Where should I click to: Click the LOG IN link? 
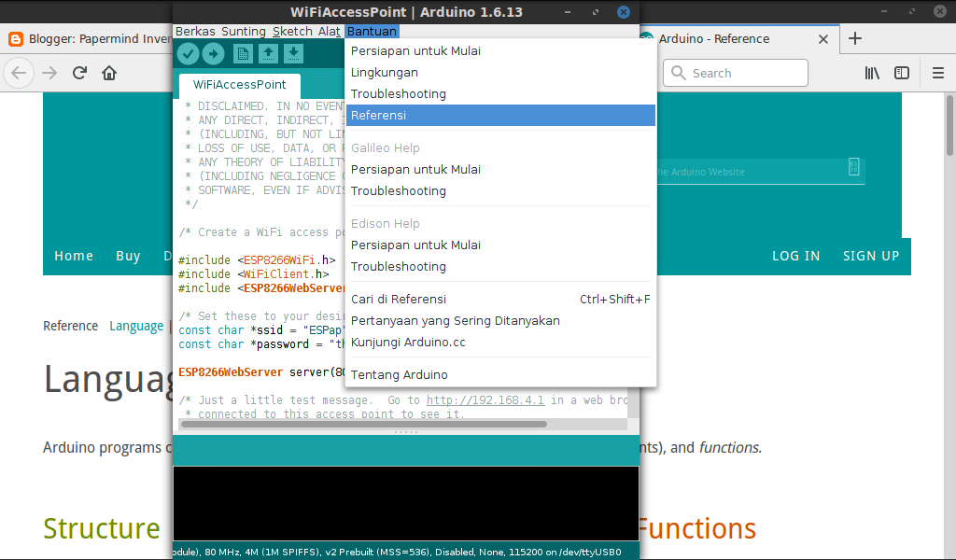(x=795, y=255)
